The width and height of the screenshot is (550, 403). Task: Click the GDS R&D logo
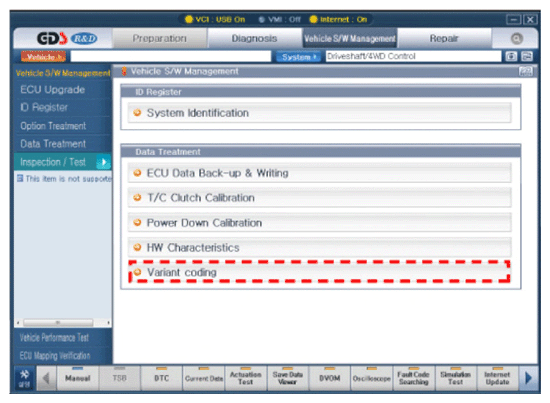coord(67,38)
